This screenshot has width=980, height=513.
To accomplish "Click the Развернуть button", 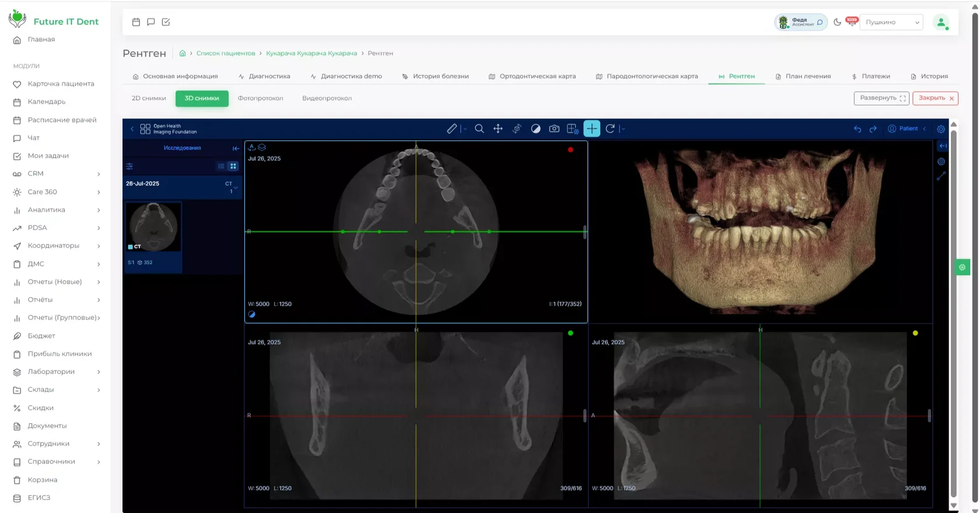I will click(881, 98).
